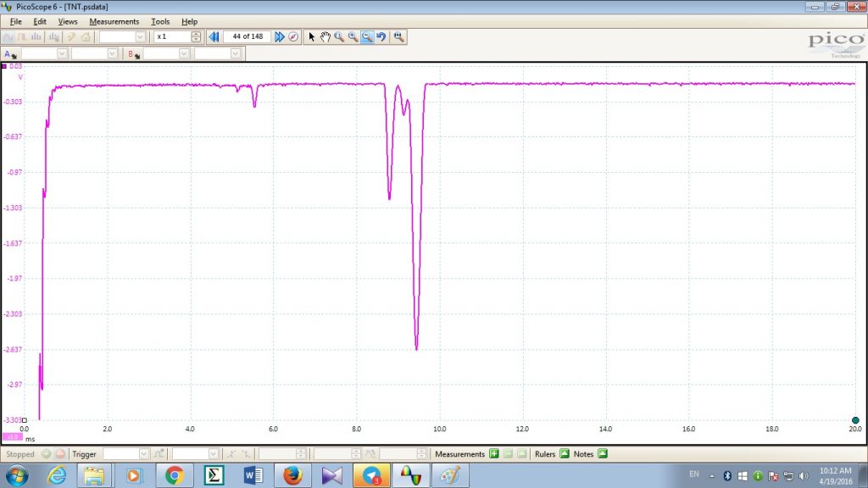Select the arrow pointer tool
The height and width of the screenshot is (488, 868).
pyautogui.click(x=311, y=36)
